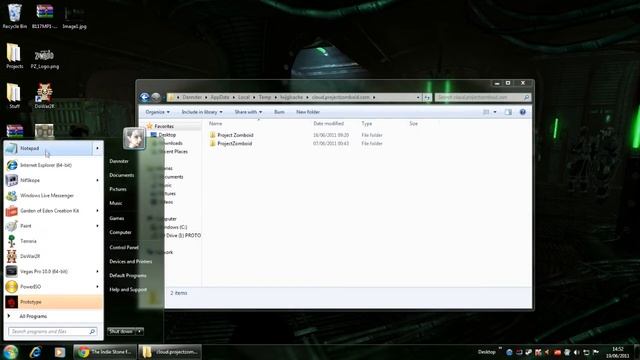The width and height of the screenshot is (640, 360).
Task: Click the Explorer Forward arrow button
Action: [156, 97]
